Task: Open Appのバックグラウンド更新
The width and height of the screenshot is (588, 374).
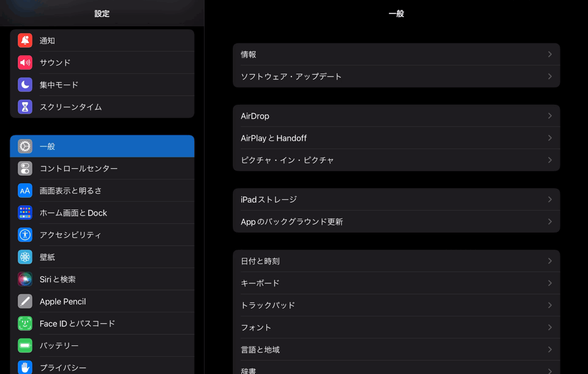Action: (x=396, y=222)
